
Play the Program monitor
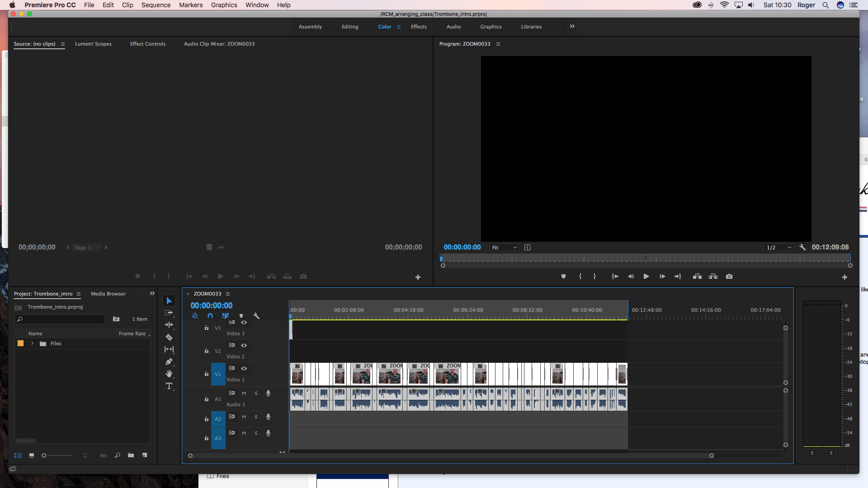coord(646,277)
